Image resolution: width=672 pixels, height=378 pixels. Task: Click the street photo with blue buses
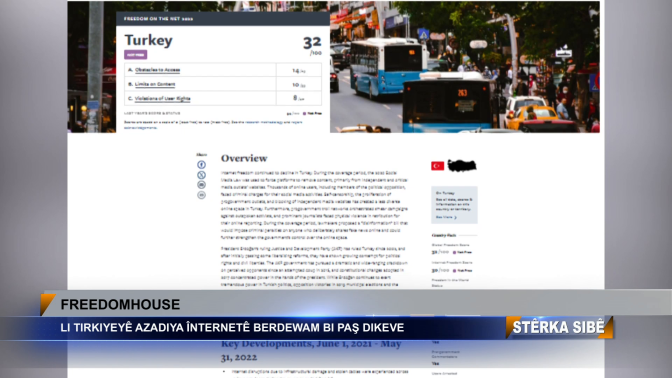point(465,67)
